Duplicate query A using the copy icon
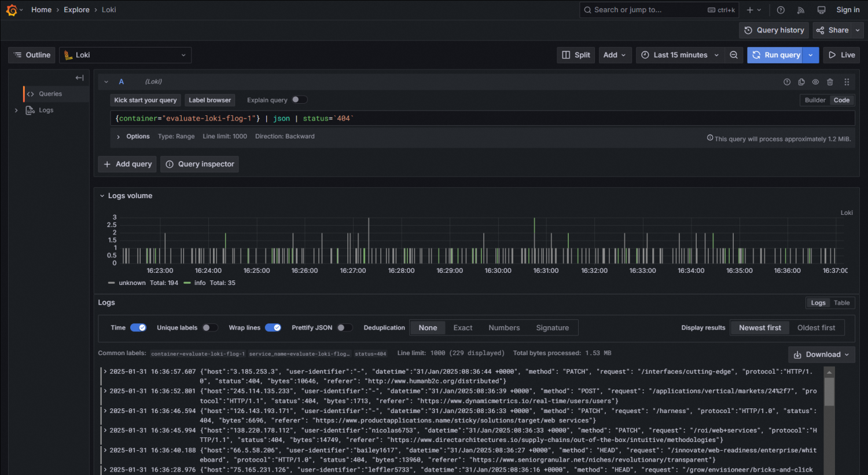The image size is (868, 475). 801,82
